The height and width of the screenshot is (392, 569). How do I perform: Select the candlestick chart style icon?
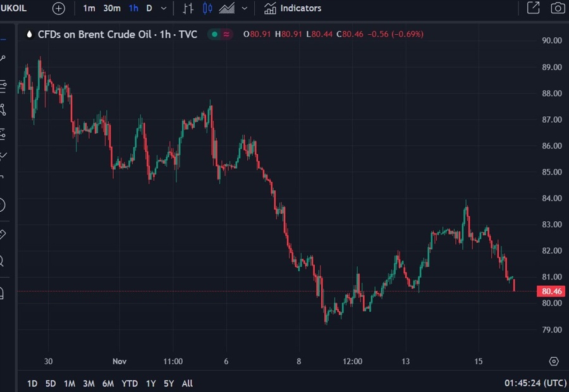point(207,8)
